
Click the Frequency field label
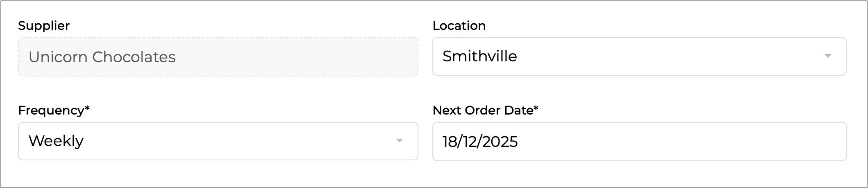51,110
